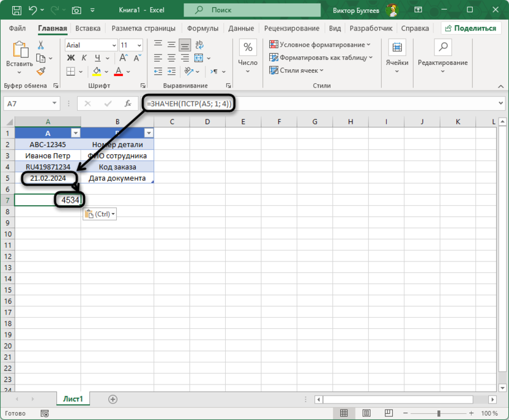Image resolution: width=509 pixels, height=420 pixels.
Task: Click the camera icon in the title bar
Action: click(76, 10)
